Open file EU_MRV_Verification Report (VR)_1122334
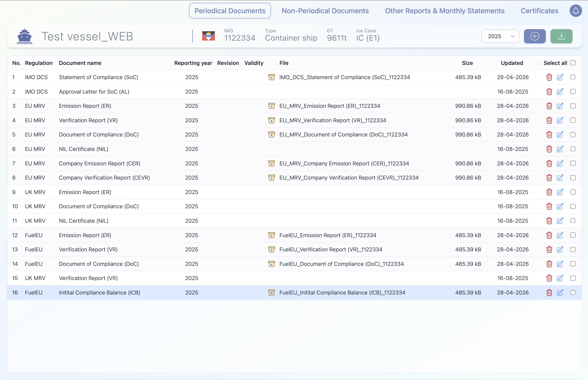This screenshot has width=588, height=380. (x=333, y=120)
